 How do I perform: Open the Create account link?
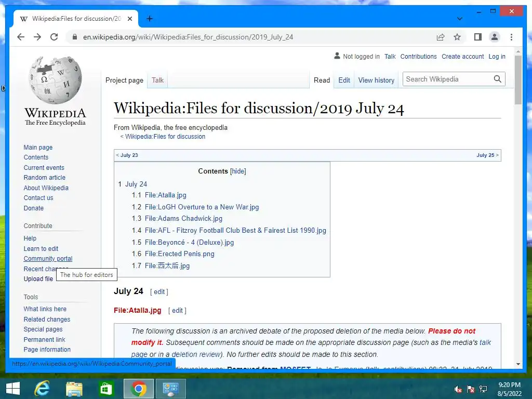(x=462, y=56)
